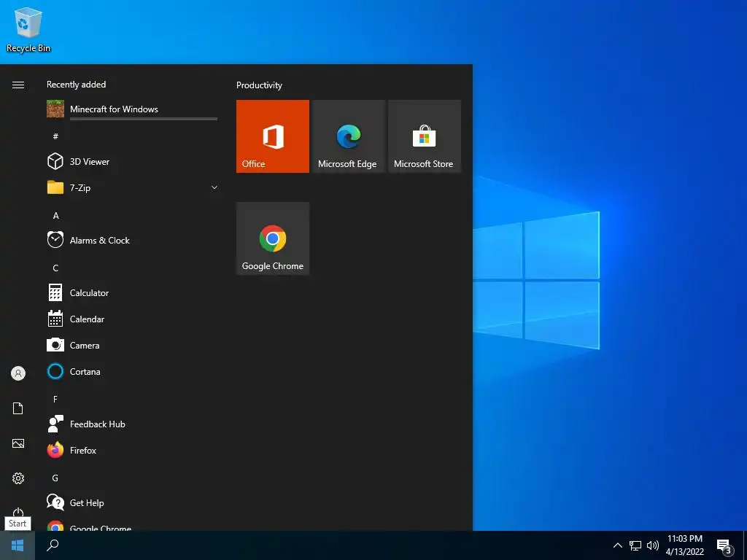Open the Microsoft Store tile
747x560 pixels.
(x=425, y=136)
